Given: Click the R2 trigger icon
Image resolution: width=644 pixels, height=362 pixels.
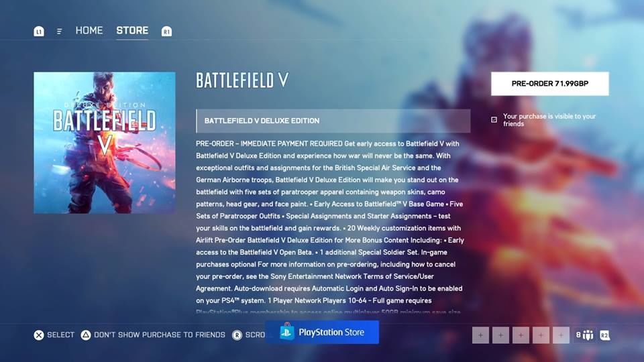Looking at the screenshot, I should point(604,335).
